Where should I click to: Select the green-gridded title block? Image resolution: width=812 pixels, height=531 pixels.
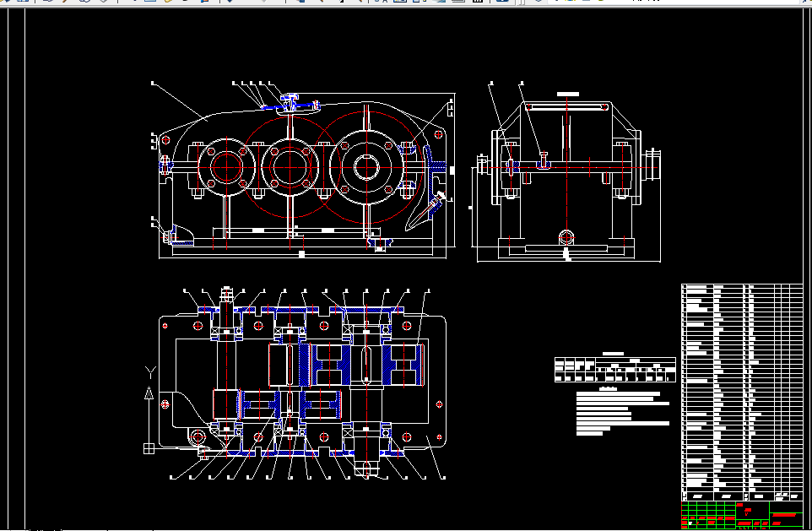pos(742,515)
